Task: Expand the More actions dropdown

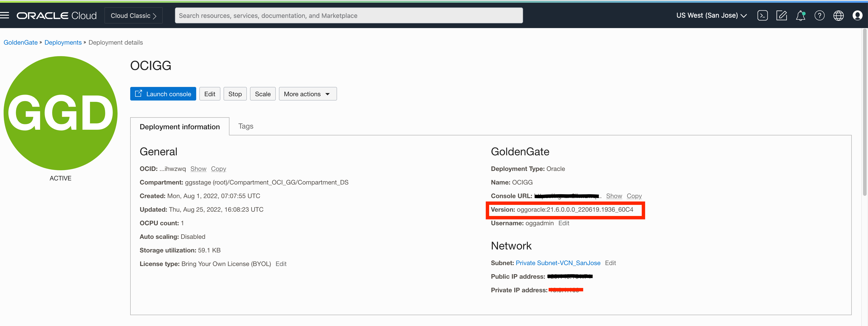Action: 307,94
